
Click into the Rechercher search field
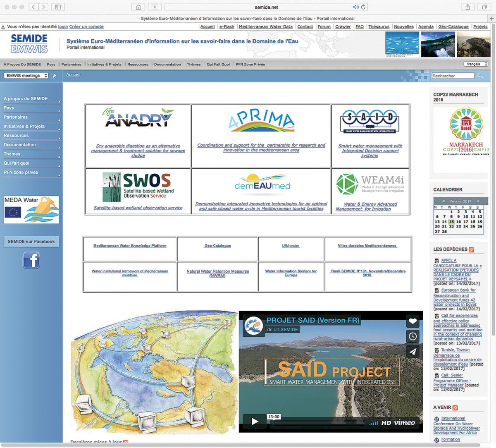(x=453, y=76)
